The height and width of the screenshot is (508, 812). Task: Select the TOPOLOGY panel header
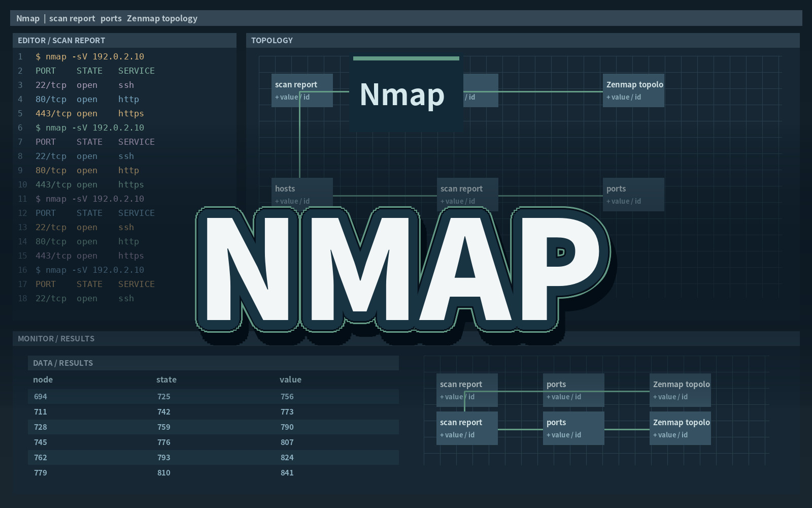coord(523,40)
